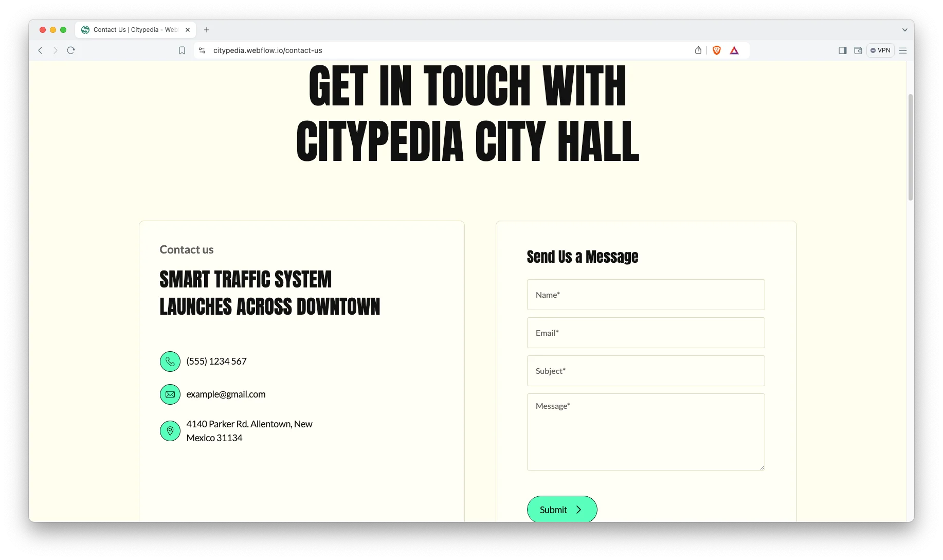View site information icon beside the URL

point(202,50)
